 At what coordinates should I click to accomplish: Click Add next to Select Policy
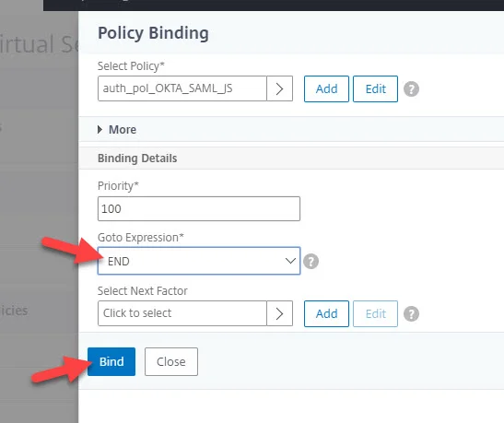326,89
